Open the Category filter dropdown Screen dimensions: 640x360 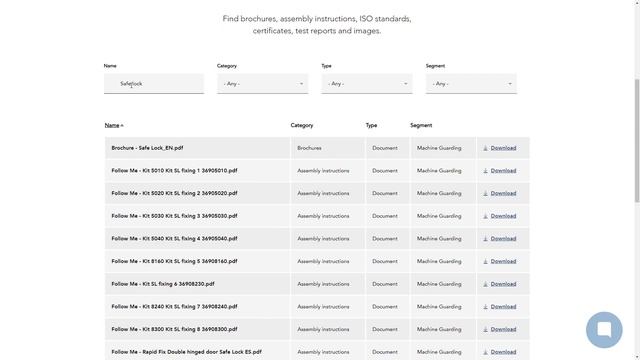tap(262, 84)
